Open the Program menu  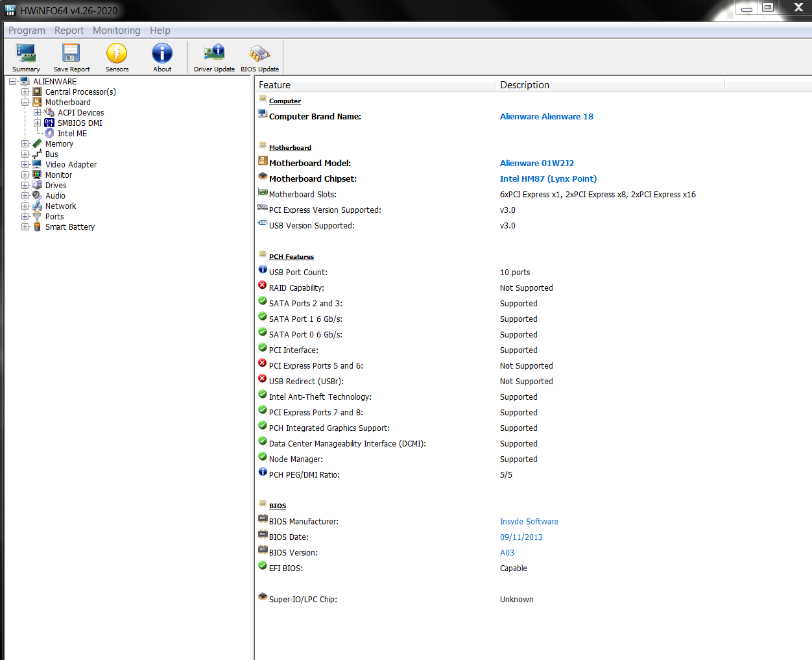(27, 31)
